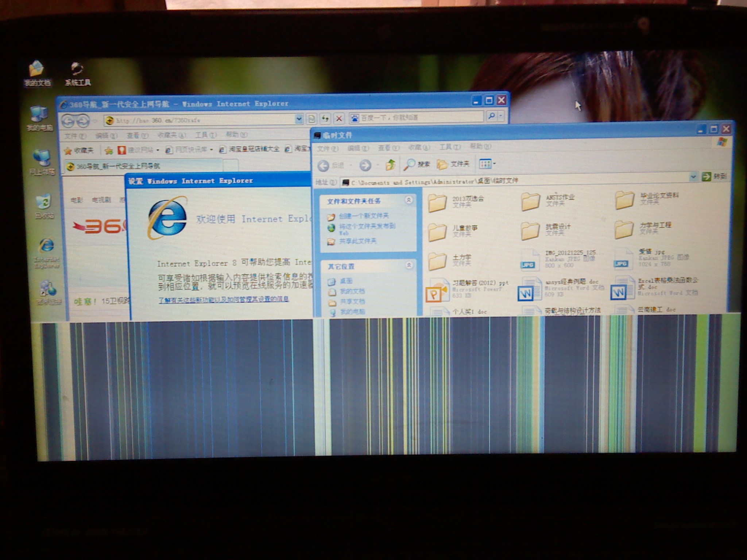Image resolution: width=747 pixels, height=560 pixels.
Task: Click the 百度一下 search box in IE
Action: [x=417, y=117]
